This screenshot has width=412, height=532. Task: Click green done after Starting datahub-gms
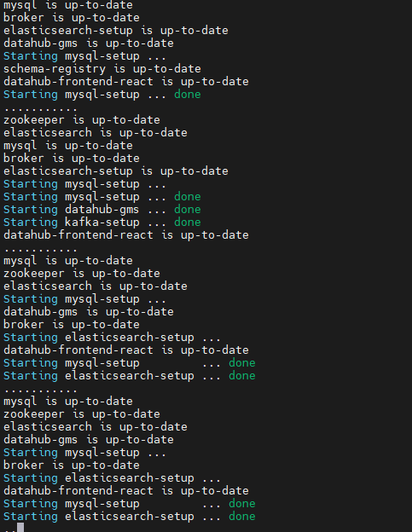click(188, 210)
